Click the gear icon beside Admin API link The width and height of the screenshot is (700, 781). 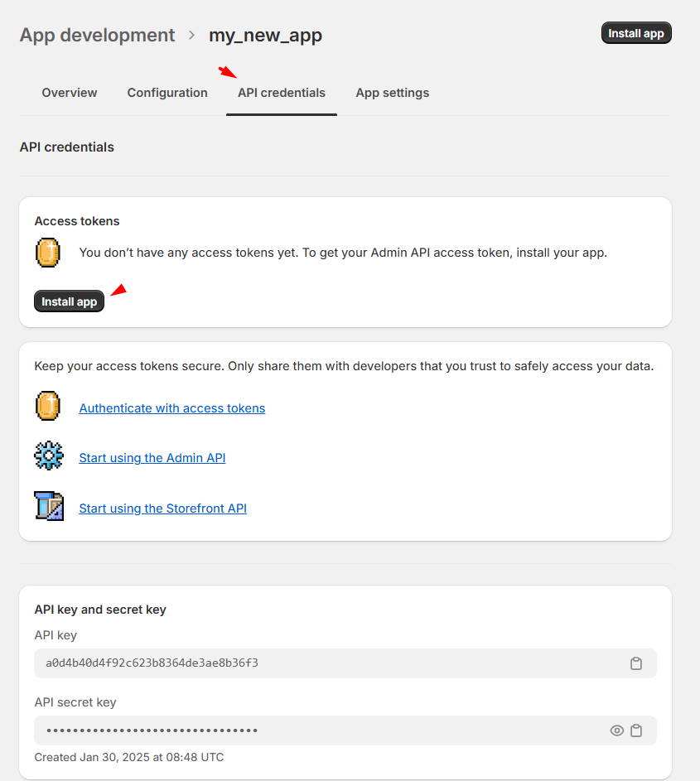pyautogui.click(x=48, y=456)
